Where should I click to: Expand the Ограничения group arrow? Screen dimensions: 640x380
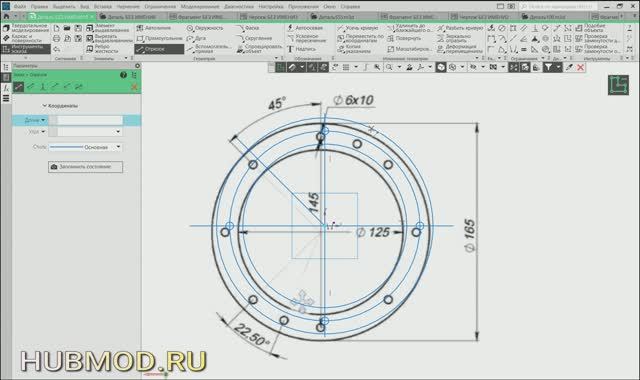point(543,58)
